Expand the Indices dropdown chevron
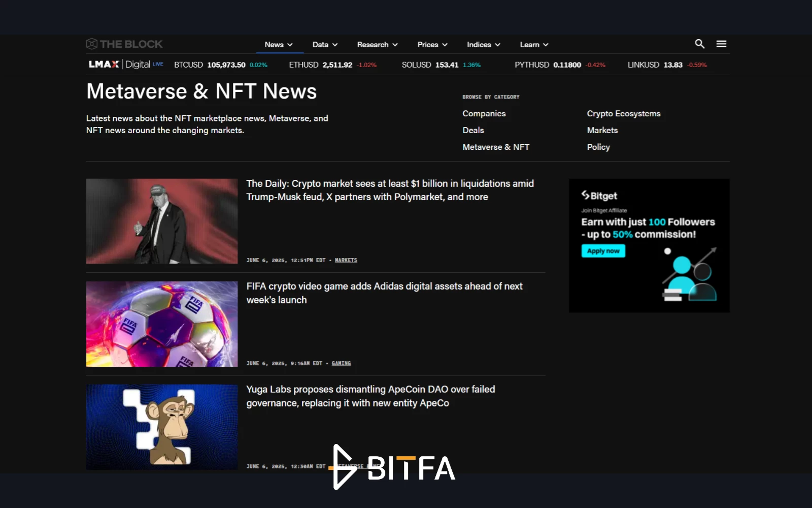812x508 pixels. [x=497, y=45]
